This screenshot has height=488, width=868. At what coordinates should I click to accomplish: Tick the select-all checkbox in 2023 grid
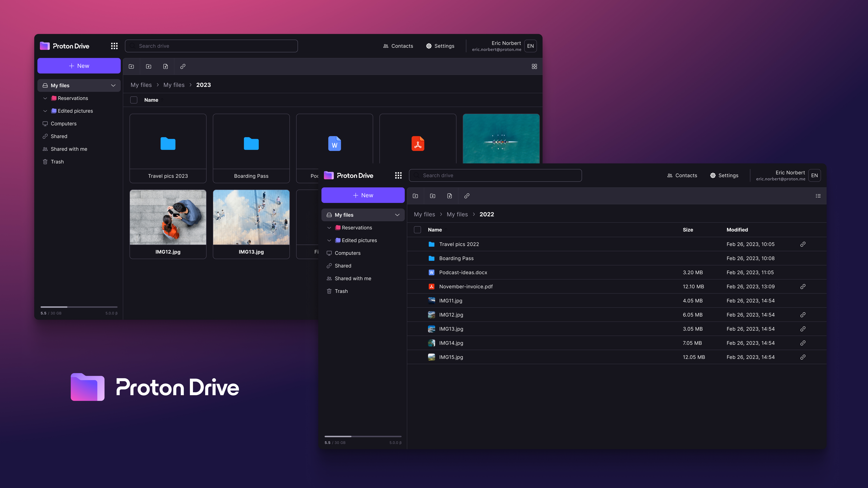click(x=134, y=100)
